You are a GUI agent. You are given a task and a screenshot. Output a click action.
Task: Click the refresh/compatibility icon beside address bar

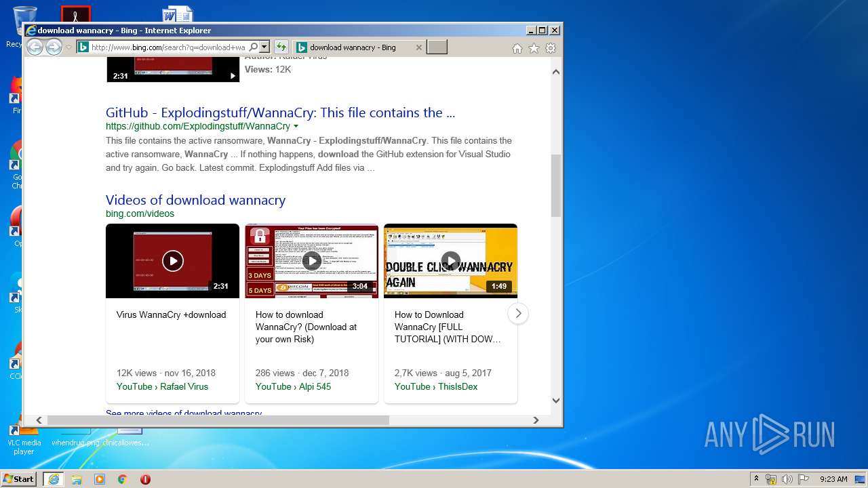[x=281, y=47]
